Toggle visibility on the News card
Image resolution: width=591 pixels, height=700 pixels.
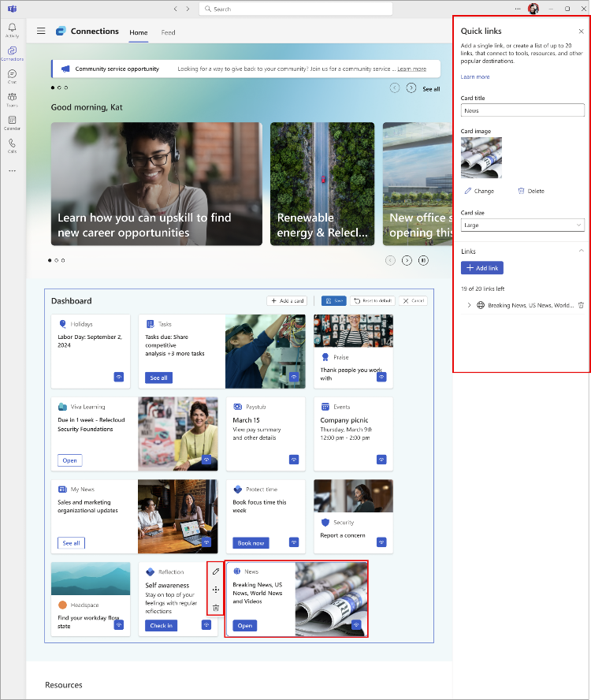[356, 625]
